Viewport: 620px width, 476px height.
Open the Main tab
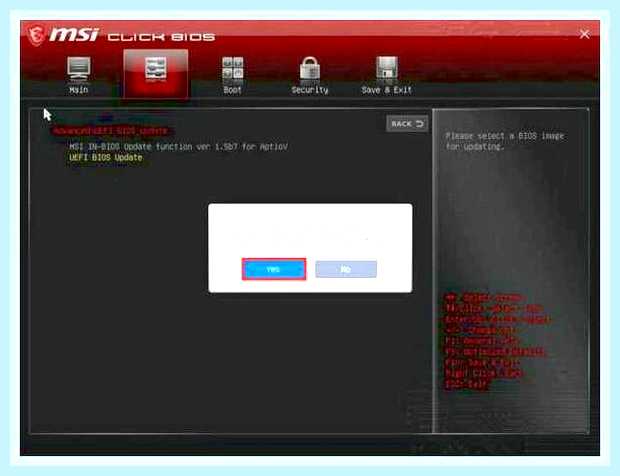tap(79, 76)
